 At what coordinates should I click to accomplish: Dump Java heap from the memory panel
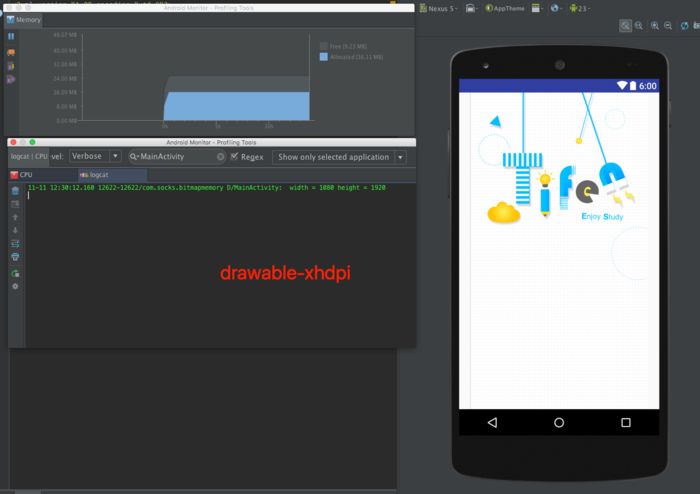pos(11,66)
